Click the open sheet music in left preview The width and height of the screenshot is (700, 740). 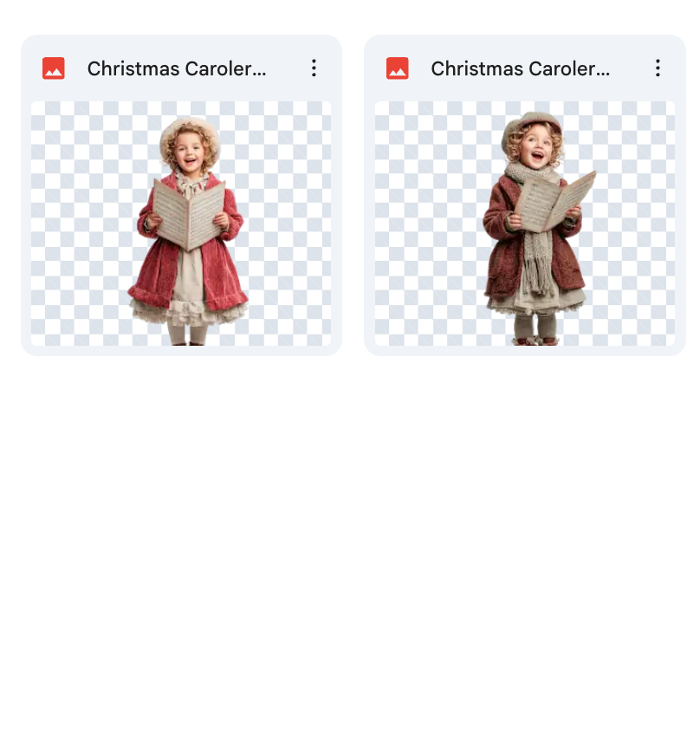(189, 215)
